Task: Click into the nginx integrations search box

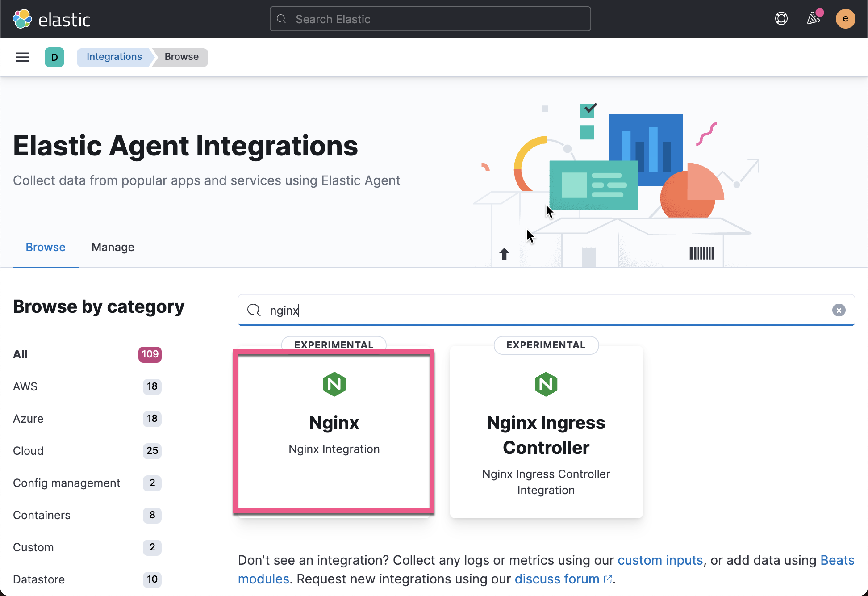Action: tap(547, 310)
